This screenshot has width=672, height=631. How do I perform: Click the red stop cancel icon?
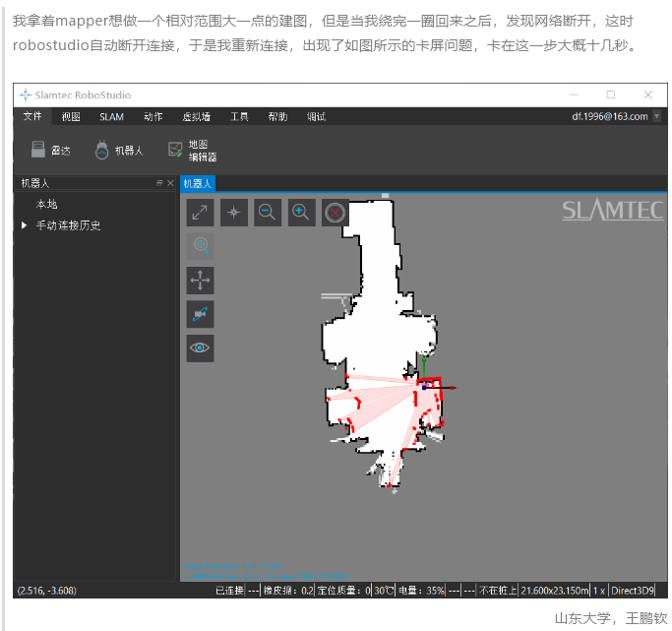pyautogui.click(x=336, y=213)
